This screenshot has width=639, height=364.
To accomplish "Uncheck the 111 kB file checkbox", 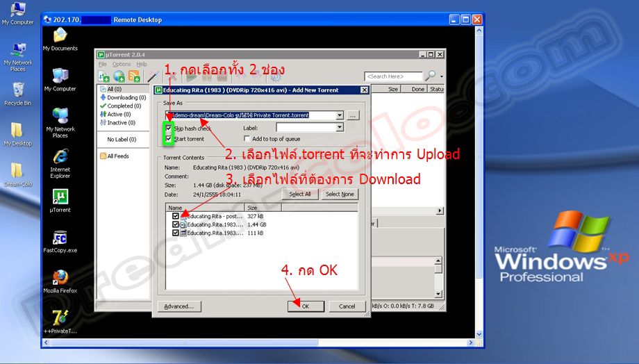I will click(x=175, y=233).
